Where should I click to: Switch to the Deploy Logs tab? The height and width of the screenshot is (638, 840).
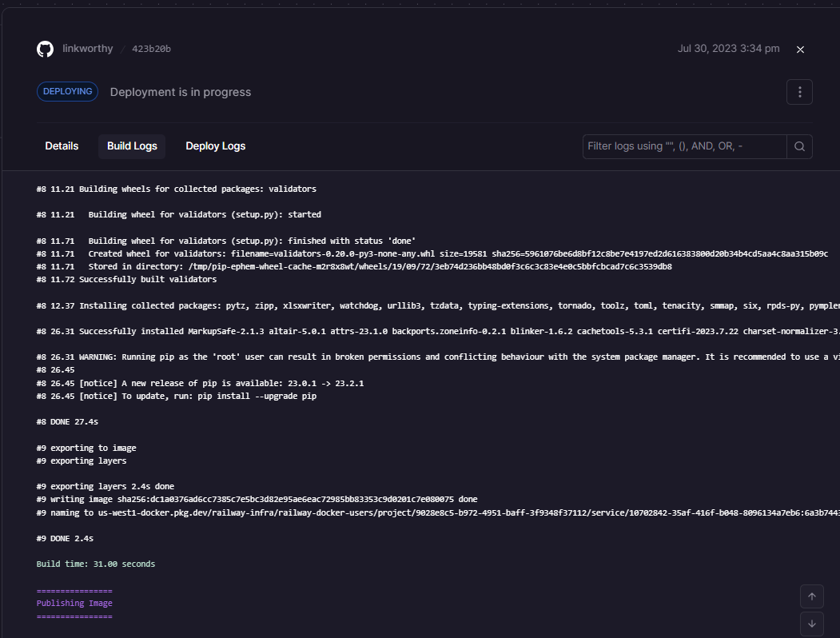(215, 146)
